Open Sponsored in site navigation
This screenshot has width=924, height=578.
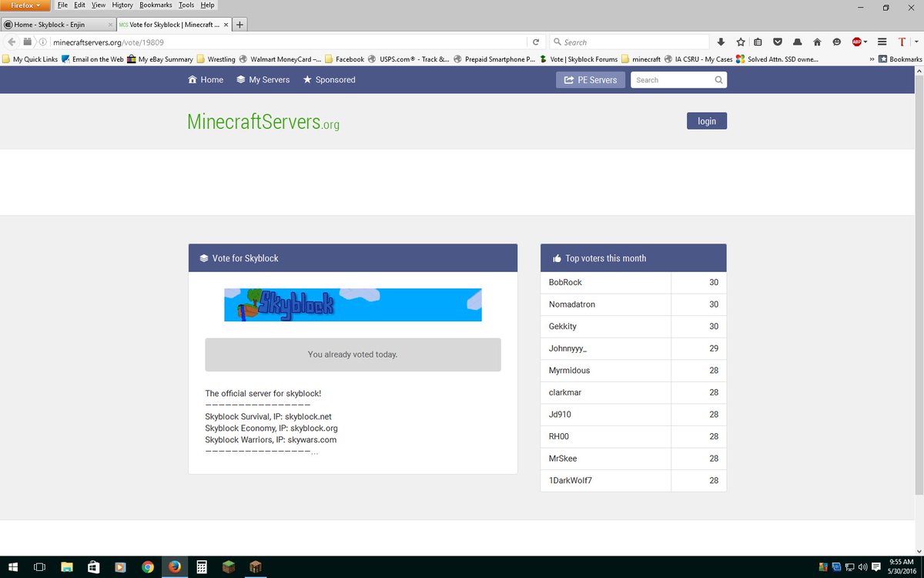click(x=329, y=79)
